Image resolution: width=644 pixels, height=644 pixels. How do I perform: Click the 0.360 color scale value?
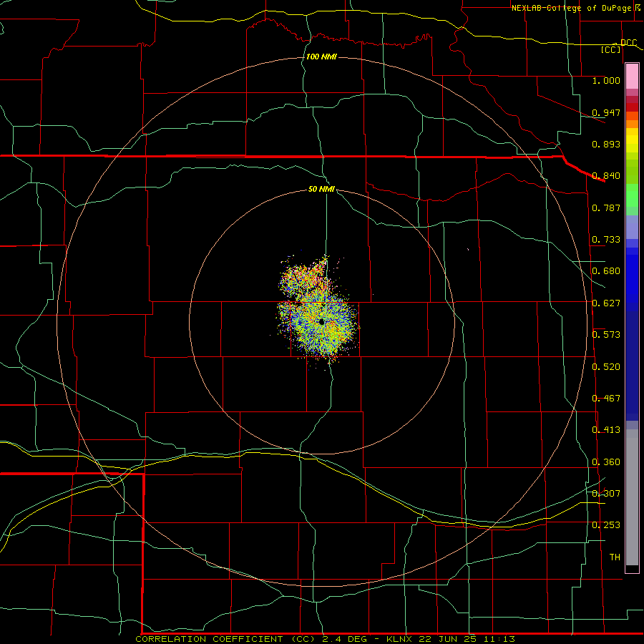pyautogui.click(x=606, y=462)
